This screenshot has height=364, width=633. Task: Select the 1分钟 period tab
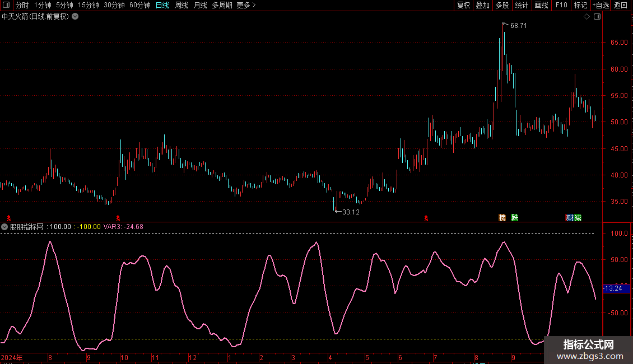[43, 5]
